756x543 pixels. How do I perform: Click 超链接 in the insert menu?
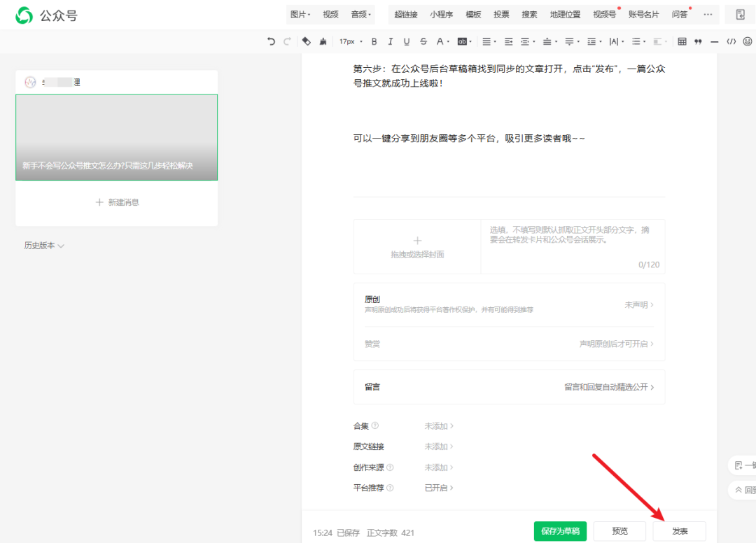pos(406,15)
